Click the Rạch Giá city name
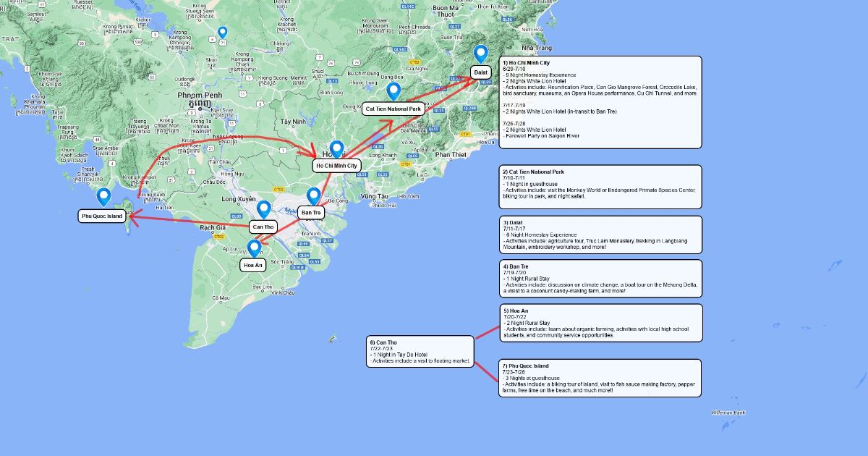The image size is (868, 456). coord(213,228)
